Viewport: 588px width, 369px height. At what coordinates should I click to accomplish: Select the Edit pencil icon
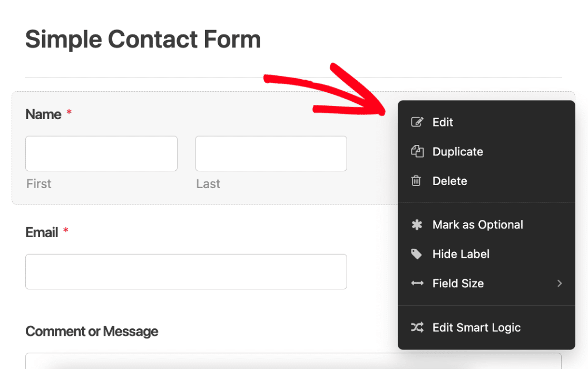(417, 122)
